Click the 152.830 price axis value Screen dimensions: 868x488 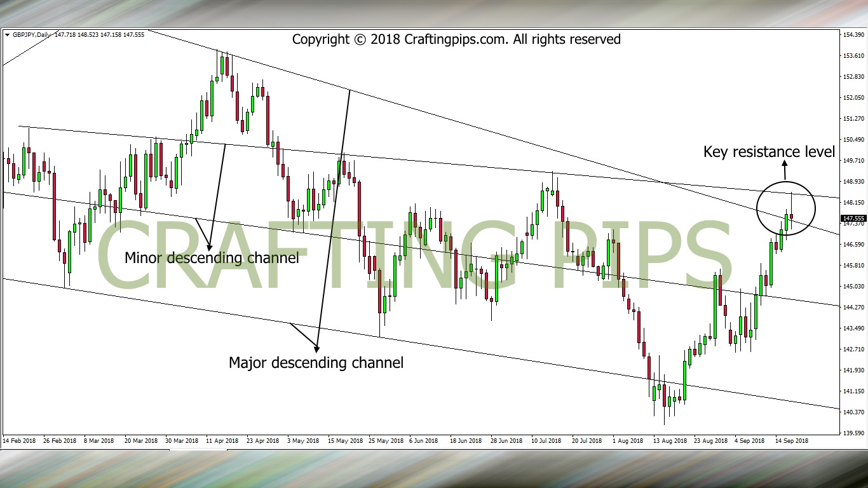(854, 77)
